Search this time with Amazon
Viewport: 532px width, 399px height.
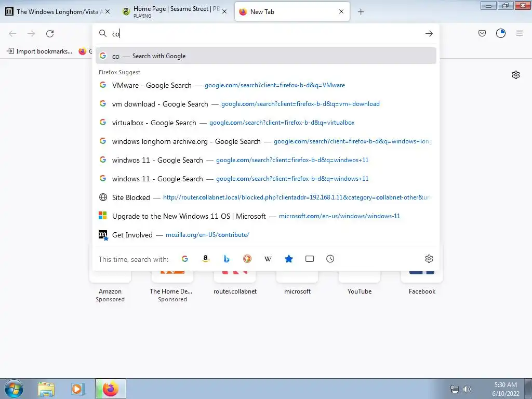(206, 259)
